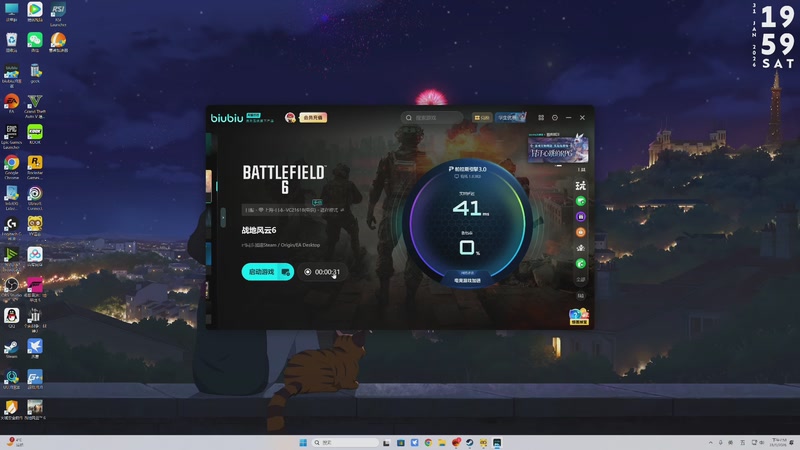Image resolution: width=800 pixels, height=450 pixels.
Task: Click the orange round icon in right sidebar
Action: pyautogui.click(x=581, y=232)
